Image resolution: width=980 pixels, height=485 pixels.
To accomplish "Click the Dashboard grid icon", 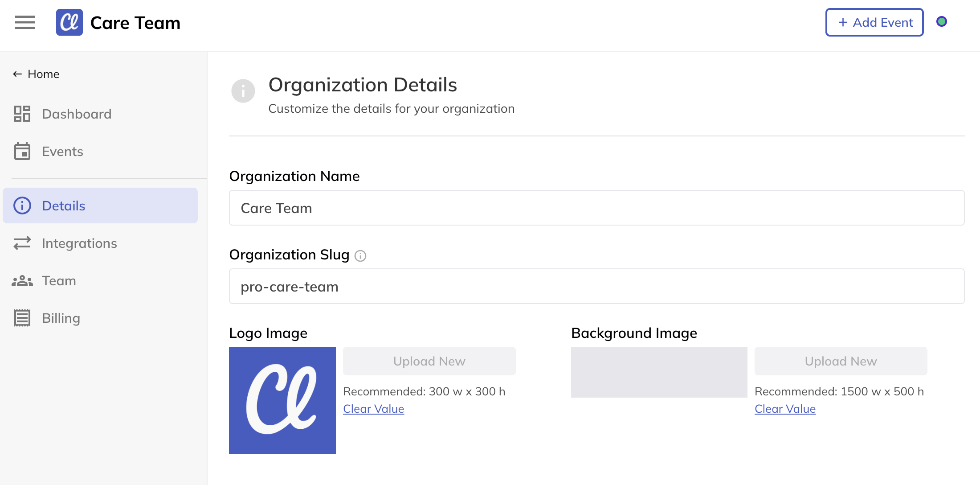I will point(22,114).
